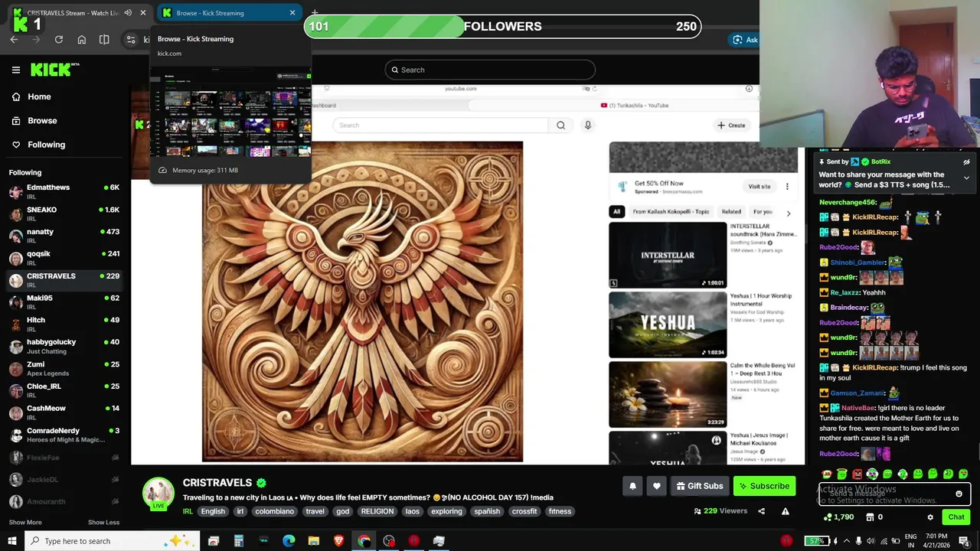The image size is (980, 551).
Task: Open Maki95 channel in Following list
Action: point(64,302)
